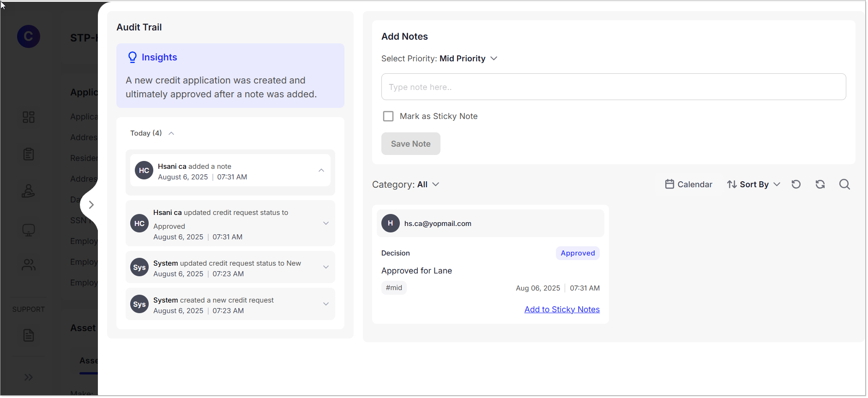
Task: Expand the Approved status update entry
Action: [x=325, y=223]
